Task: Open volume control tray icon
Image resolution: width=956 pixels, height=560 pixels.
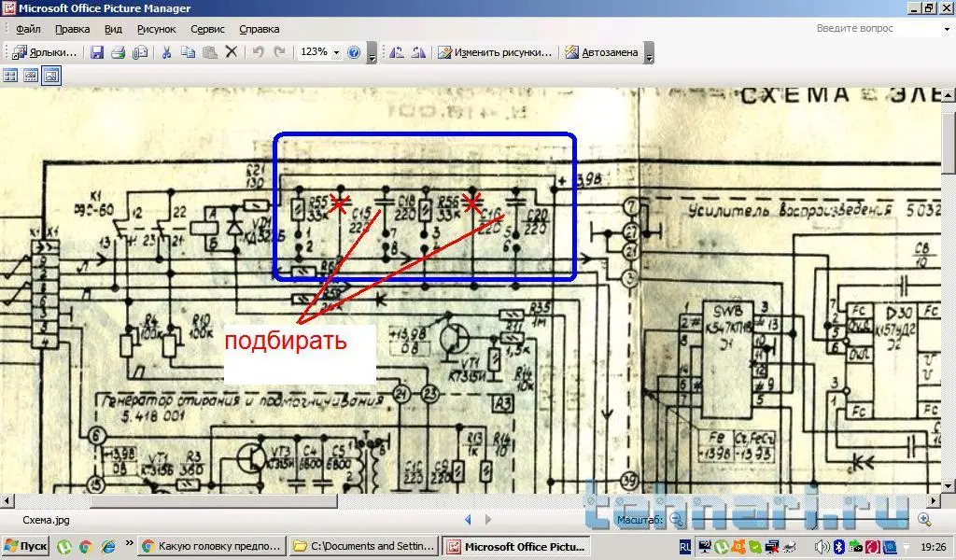Action: pyautogui.click(x=822, y=547)
